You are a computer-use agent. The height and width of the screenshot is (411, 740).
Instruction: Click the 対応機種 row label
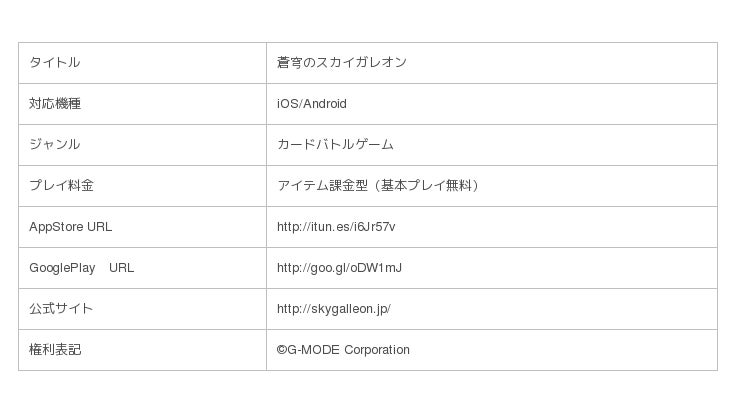coord(54,104)
